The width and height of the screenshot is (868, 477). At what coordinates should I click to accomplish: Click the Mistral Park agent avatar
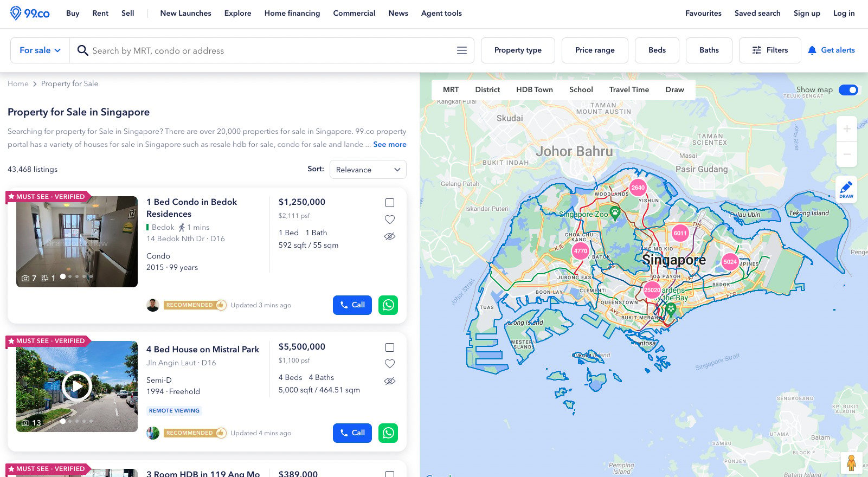tap(153, 433)
